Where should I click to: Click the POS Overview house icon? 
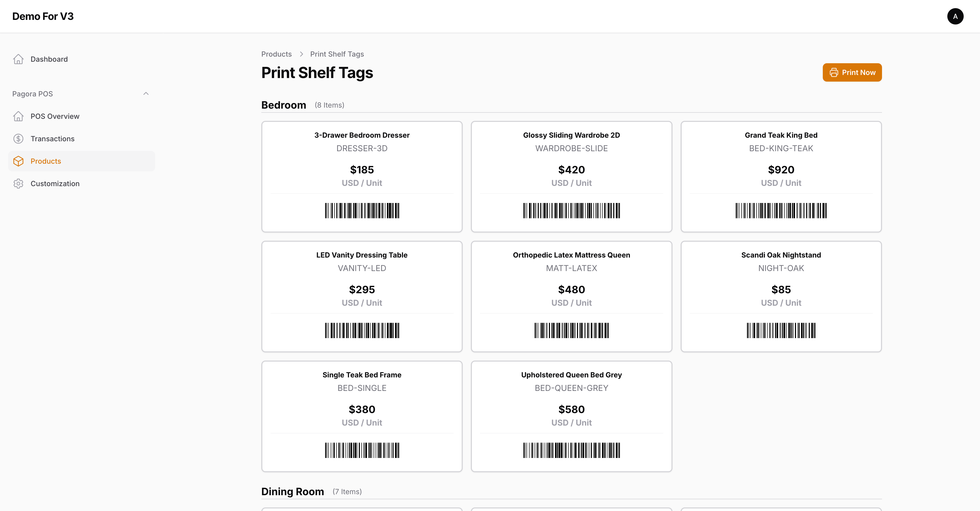tap(18, 116)
